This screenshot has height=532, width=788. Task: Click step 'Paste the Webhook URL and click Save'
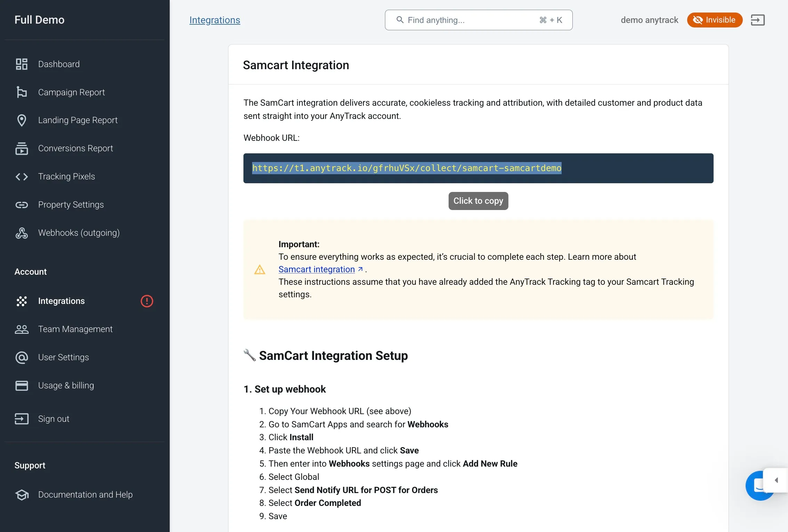(x=344, y=451)
